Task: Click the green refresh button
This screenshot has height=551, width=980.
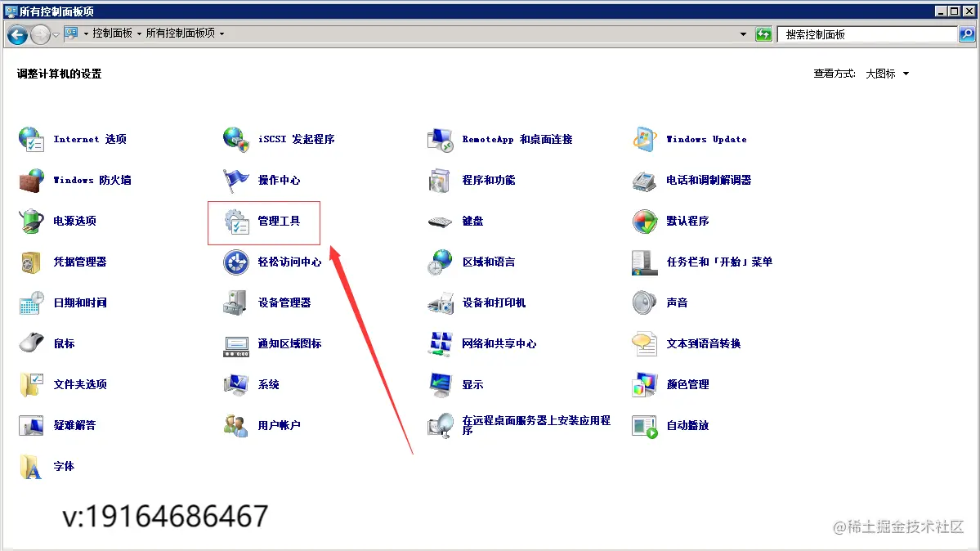Action: click(x=763, y=34)
